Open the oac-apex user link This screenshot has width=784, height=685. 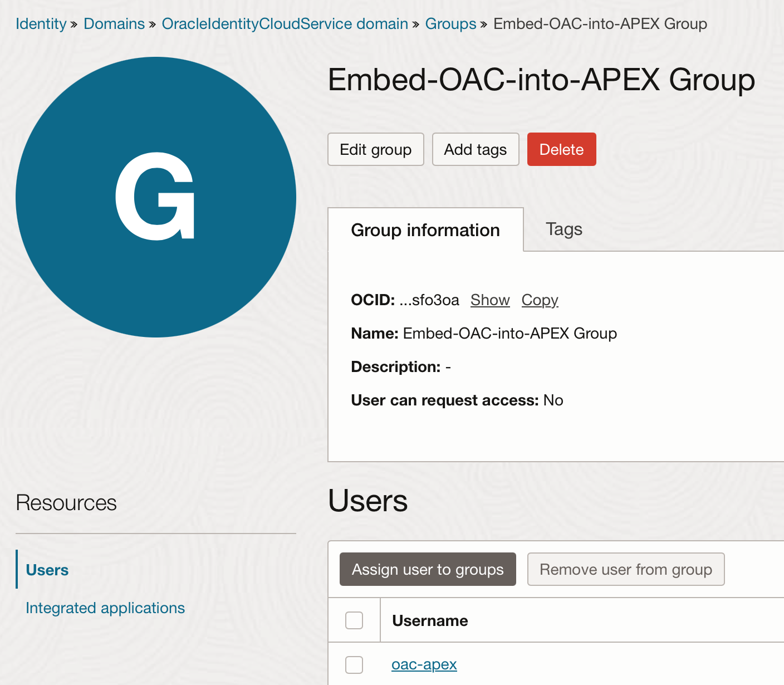[424, 664]
